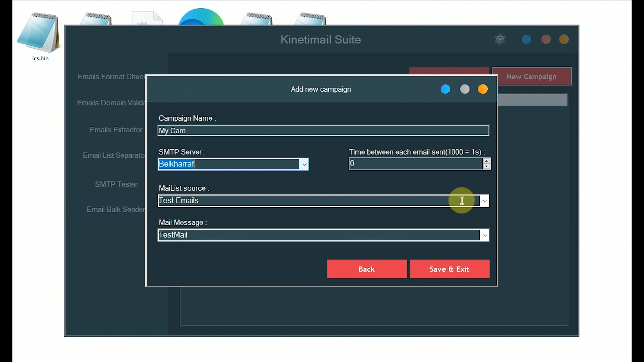Expand the MaiList source dropdown arrow
This screenshot has height=362, width=644.
click(x=485, y=201)
